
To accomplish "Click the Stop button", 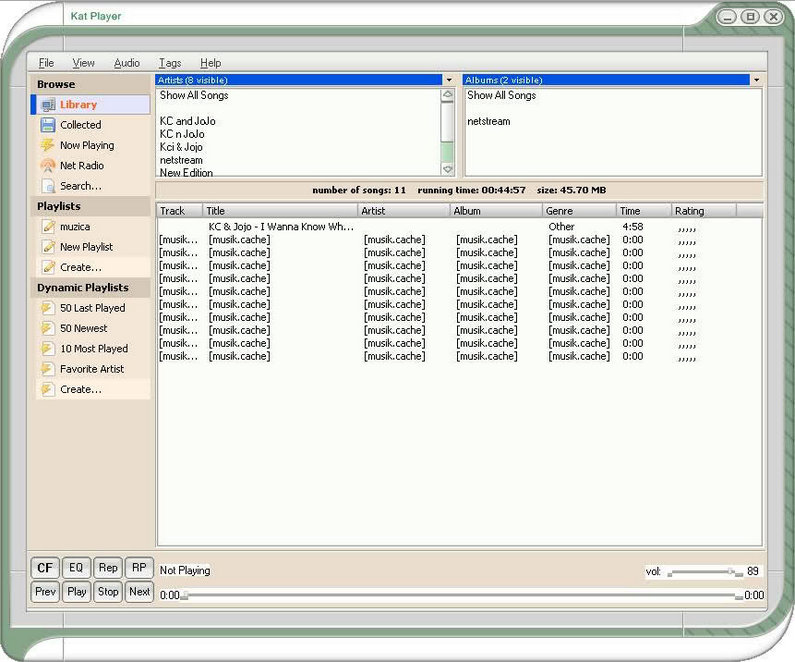I will 107,592.
